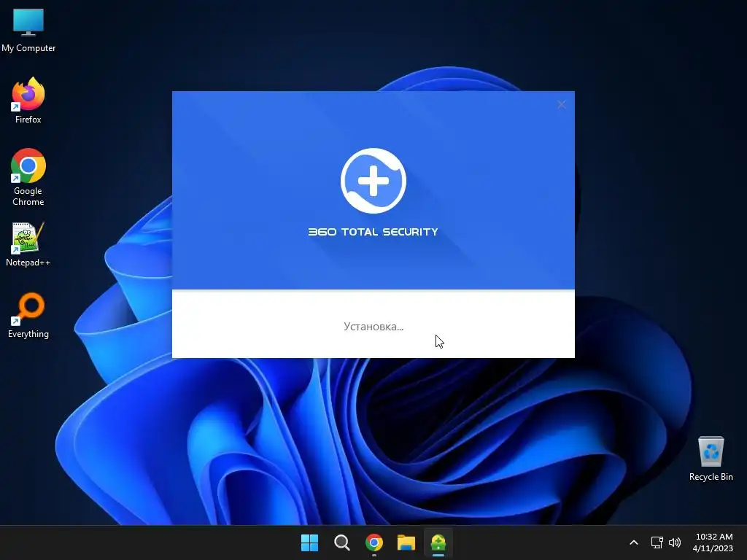Select the Everything search desktop shortcut

point(28,315)
